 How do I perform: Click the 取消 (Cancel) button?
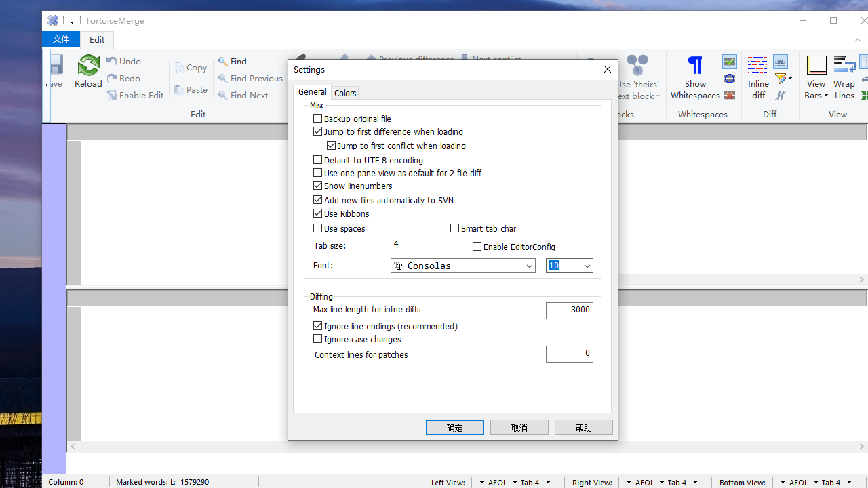(519, 428)
